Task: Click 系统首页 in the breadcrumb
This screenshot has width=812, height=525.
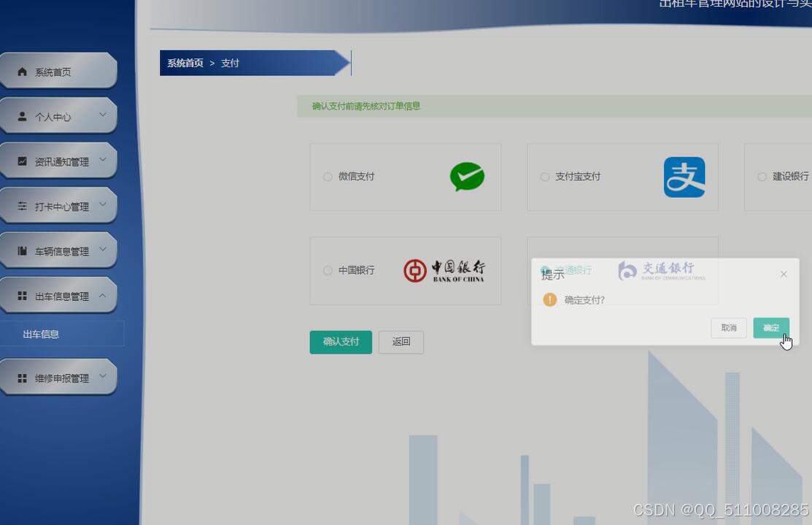Action: (184, 63)
